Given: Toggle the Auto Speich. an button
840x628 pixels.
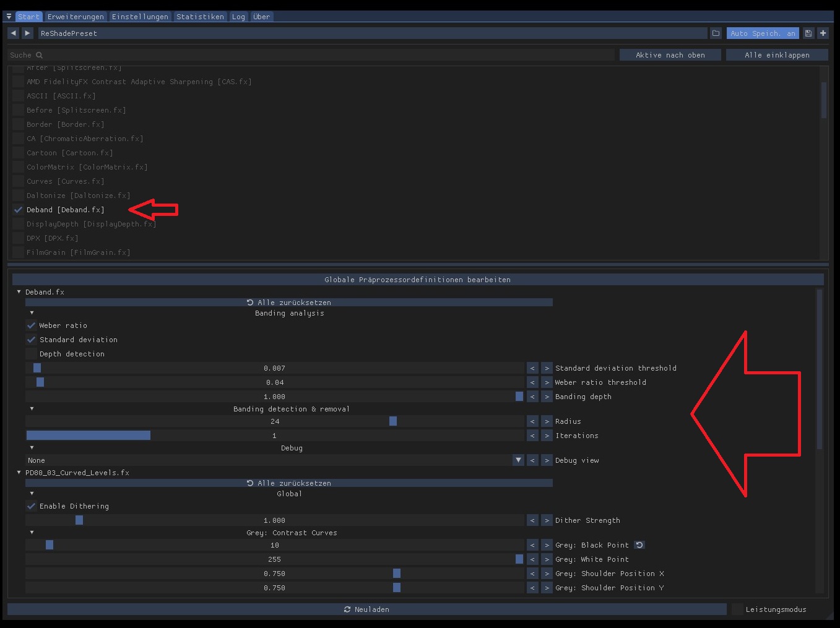Looking at the screenshot, I should (763, 33).
